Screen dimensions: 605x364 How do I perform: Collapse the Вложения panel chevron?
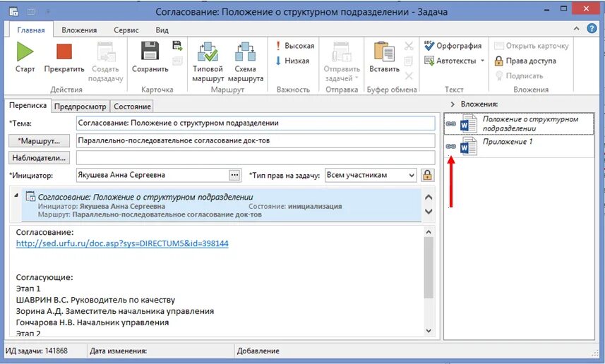(x=453, y=104)
